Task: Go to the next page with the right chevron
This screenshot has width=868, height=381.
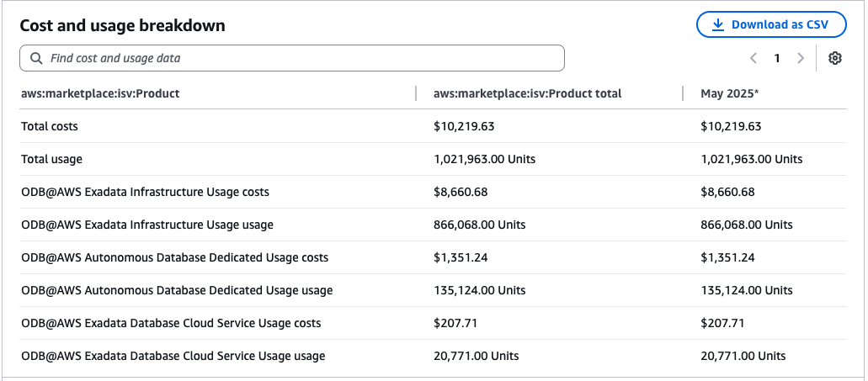Action: click(x=800, y=58)
